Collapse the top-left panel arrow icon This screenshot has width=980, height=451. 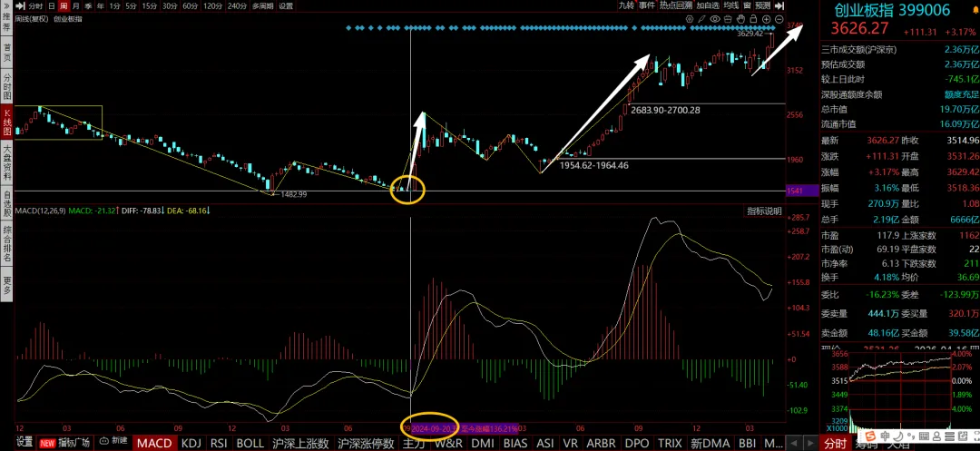21,6
